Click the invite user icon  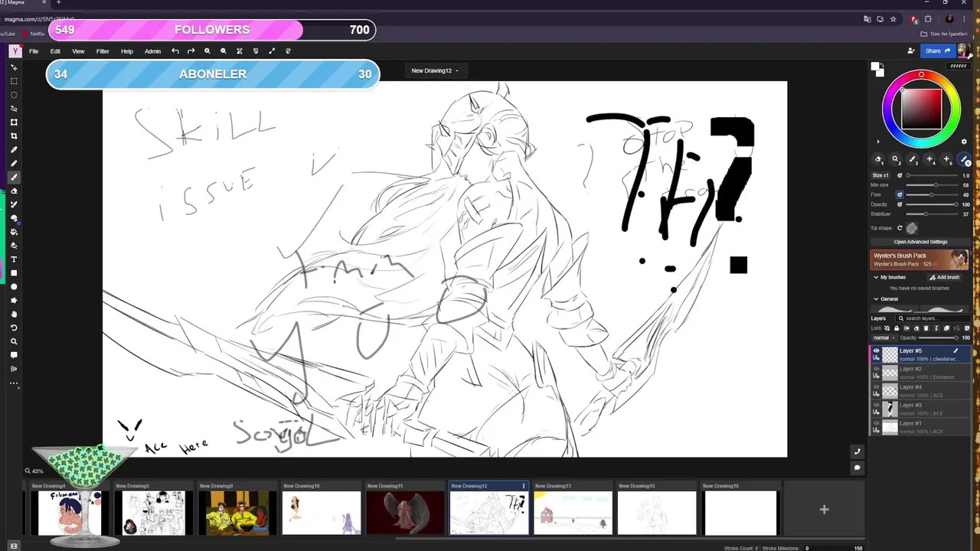[x=910, y=51]
